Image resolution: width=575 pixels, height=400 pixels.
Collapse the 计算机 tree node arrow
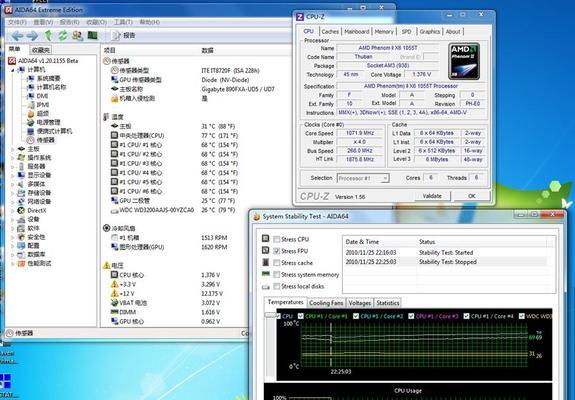point(13,70)
